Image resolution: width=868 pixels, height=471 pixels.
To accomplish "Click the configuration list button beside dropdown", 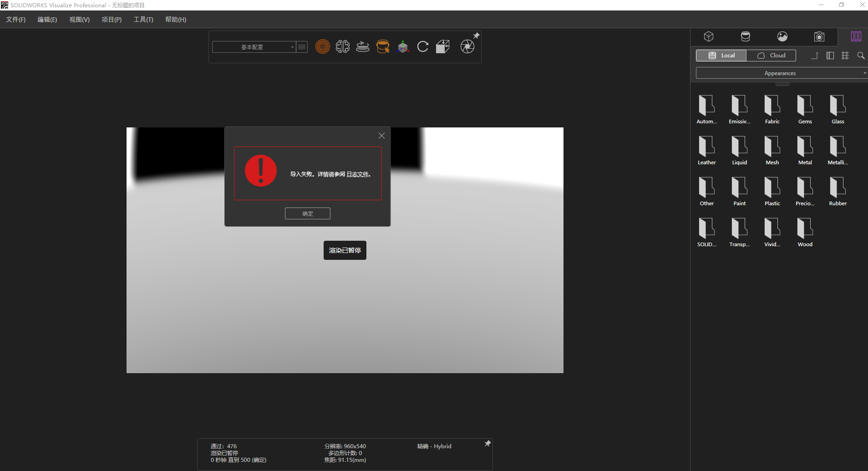I will [302, 47].
